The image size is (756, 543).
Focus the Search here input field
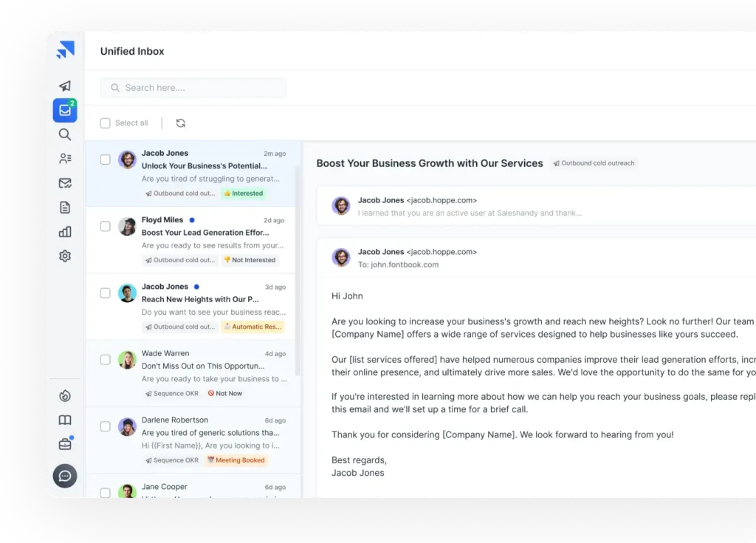coord(193,88)
